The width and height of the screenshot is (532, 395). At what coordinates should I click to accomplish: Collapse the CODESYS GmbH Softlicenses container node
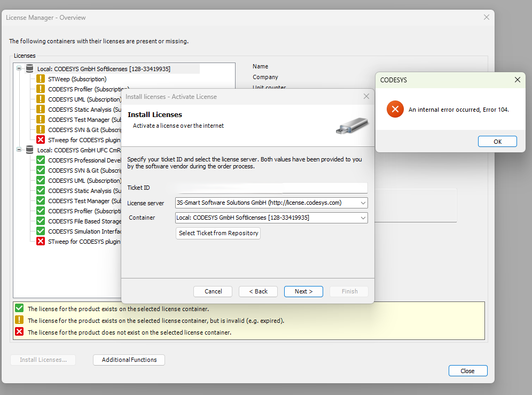tap(19, 68)
